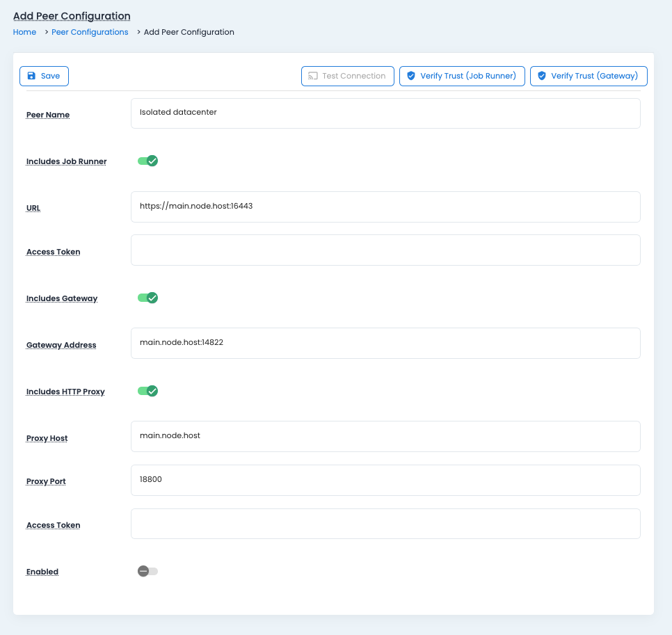Image resolution: width=672 pixels, height=635 pixels.
Task: Focus the Proxy Port input field
Action: click(x=385, y=480)
